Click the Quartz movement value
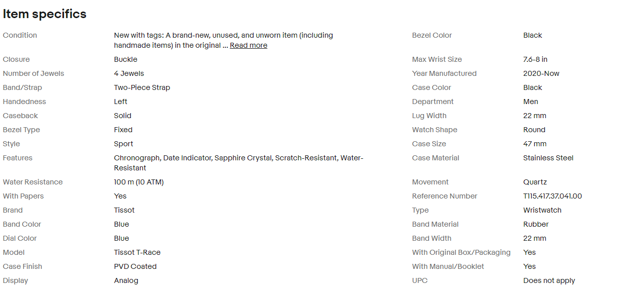The image size is (644, 290). coord(535,182)
